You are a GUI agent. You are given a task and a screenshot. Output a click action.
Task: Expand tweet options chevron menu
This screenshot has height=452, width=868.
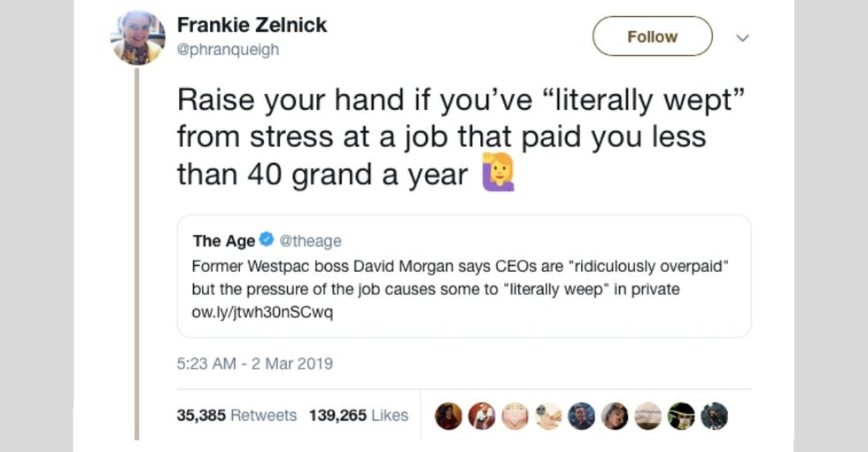click(743, 38)
